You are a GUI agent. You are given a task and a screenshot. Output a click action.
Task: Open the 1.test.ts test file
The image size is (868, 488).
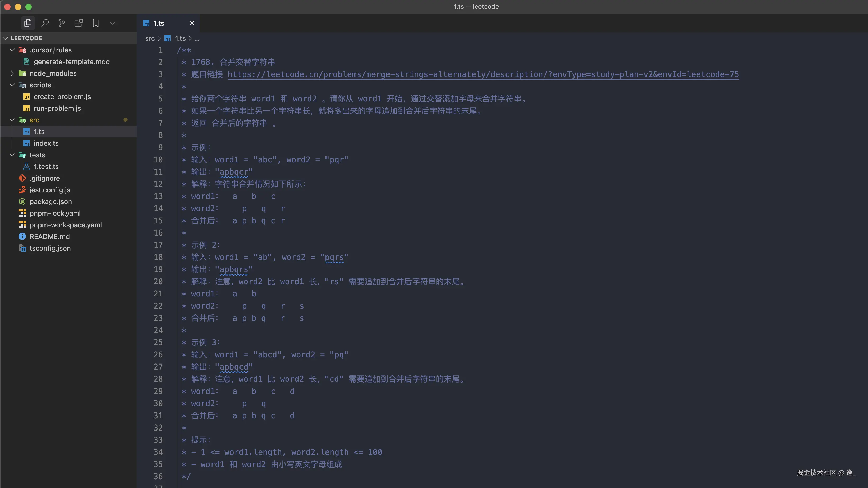point(46,167)
